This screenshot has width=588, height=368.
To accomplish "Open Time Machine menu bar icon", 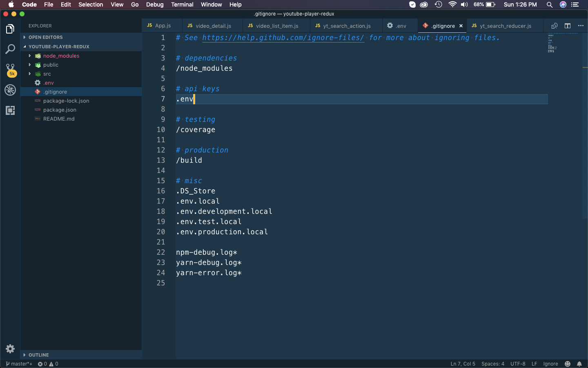I will click(x=438, y=4).
